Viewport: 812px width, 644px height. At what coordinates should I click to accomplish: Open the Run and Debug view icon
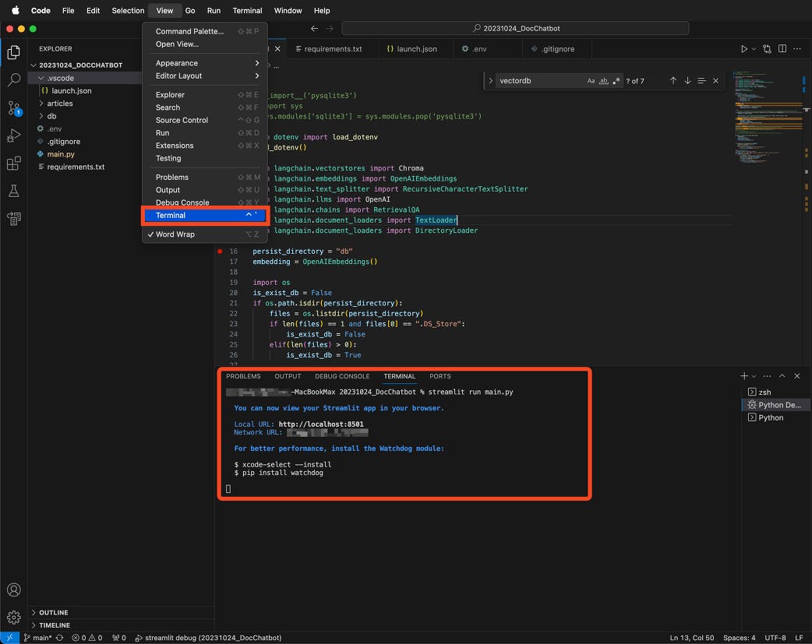click(x=13, y=135)
